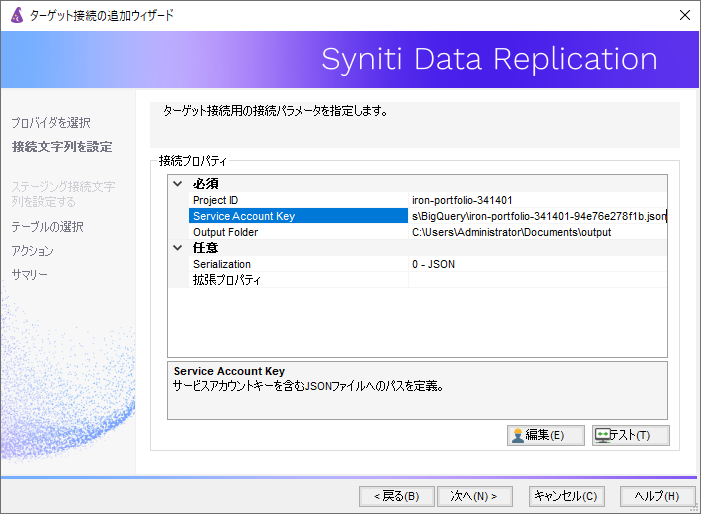Edit the Output Folder path value
Image resolution: width=701 pixels, height=514 pixels.
click(x=537, y=232)
